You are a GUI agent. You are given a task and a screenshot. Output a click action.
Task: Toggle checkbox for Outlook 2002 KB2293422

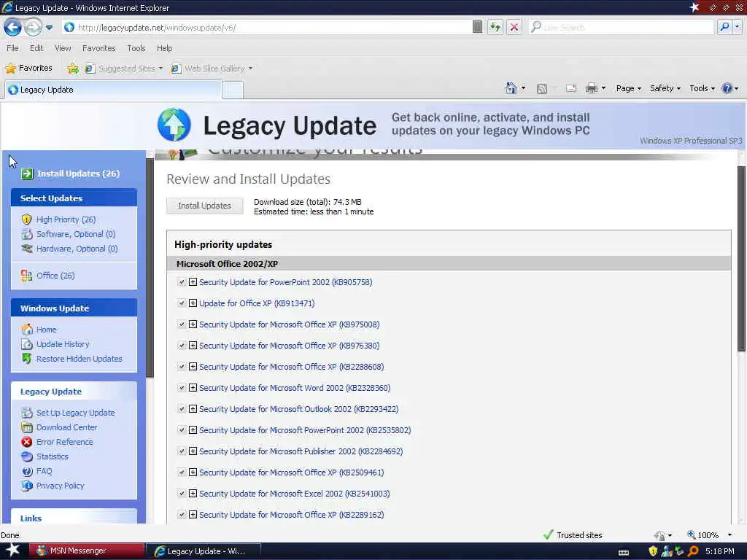tap(182, 408)
